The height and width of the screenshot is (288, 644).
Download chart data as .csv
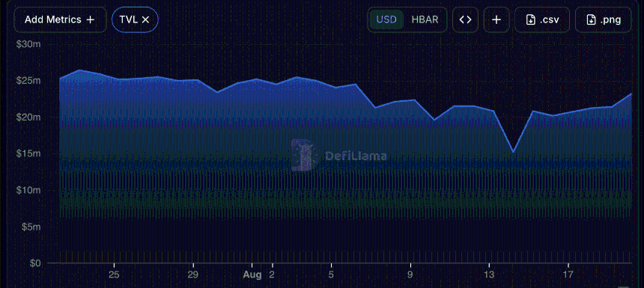[x=542, y=19]
